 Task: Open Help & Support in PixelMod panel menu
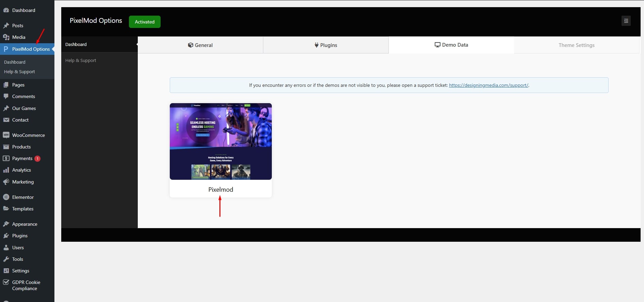point(99,60)
